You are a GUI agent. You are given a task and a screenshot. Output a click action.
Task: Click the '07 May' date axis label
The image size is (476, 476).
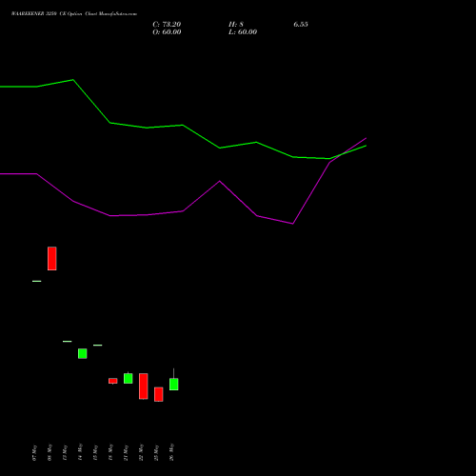coord(34,452)
